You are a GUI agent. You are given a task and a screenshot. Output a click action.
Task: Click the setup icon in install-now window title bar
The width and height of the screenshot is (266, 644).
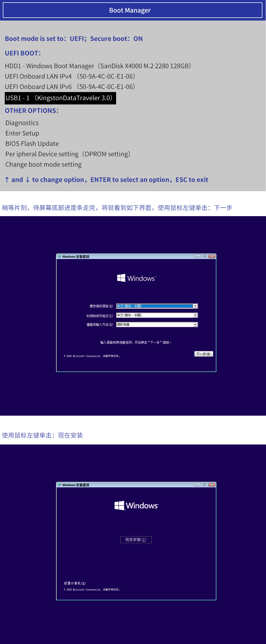coord(59,485)
